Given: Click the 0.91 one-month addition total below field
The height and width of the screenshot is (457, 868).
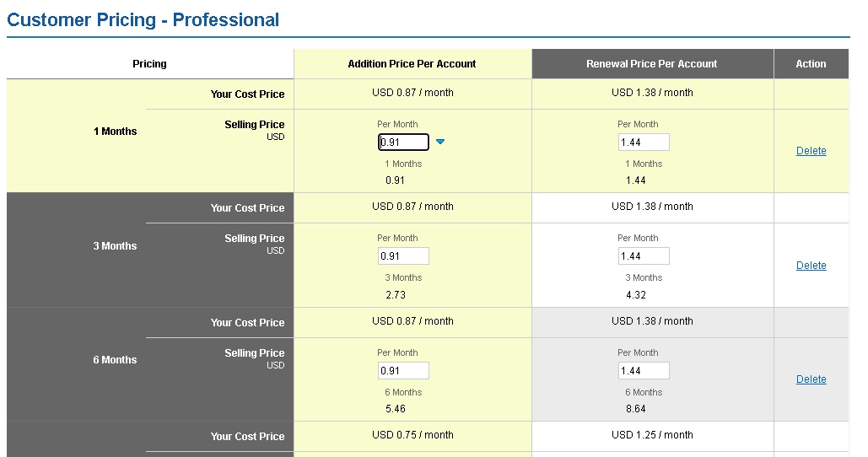Looking at the screenshot, I should [395, 180].
